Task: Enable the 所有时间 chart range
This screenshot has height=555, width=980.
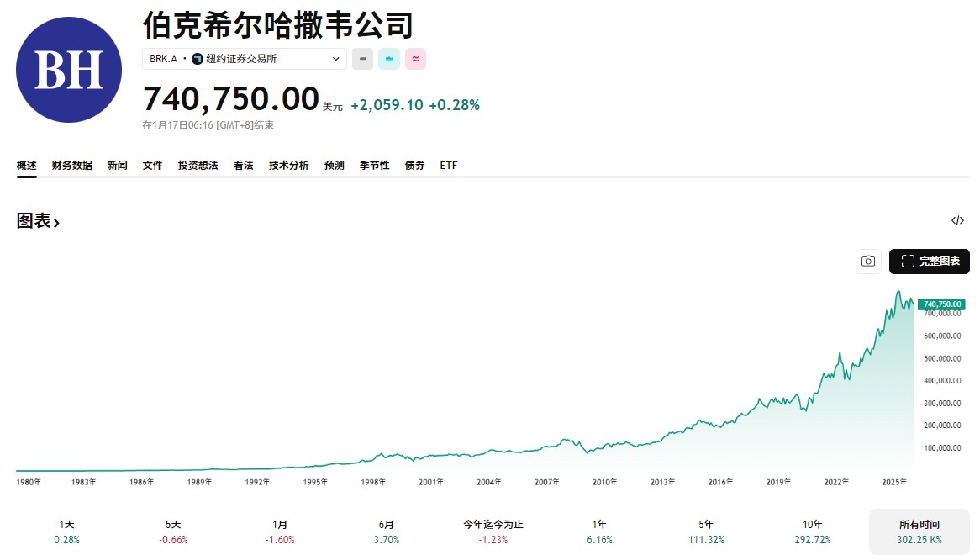Action: pyautogui.click(x=919, y=531)
